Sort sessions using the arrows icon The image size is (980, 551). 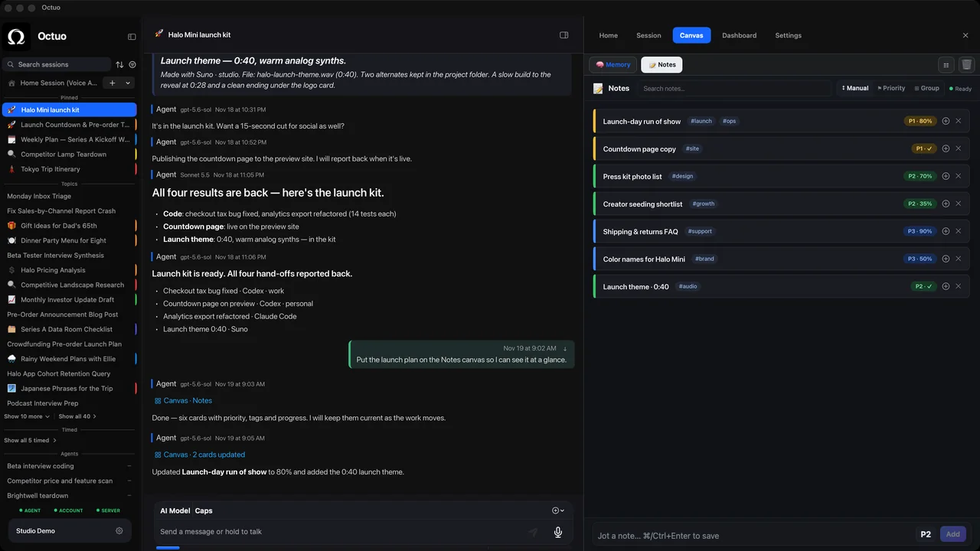click(119, 65)
